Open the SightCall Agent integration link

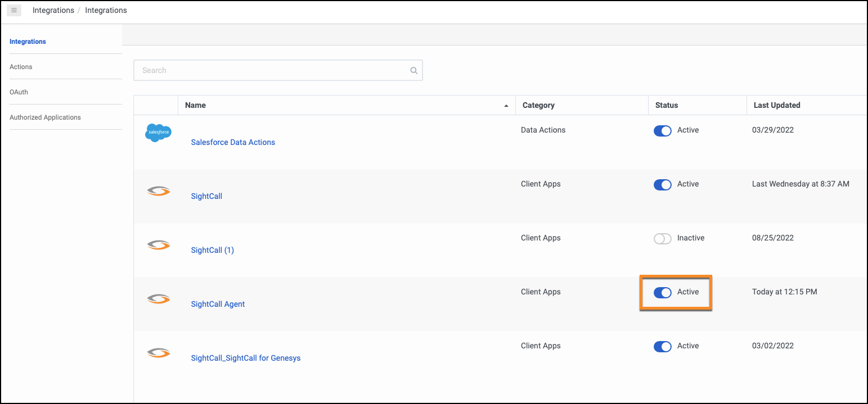pos(218,304)
